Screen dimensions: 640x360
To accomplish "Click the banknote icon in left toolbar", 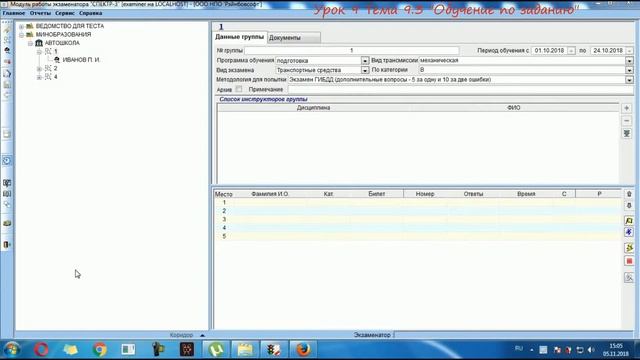I will pos(7,223).
